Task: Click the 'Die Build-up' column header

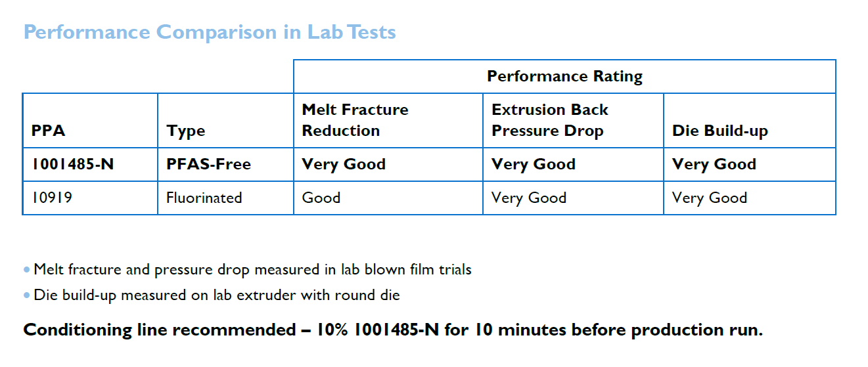Action: tap(720, 131)
